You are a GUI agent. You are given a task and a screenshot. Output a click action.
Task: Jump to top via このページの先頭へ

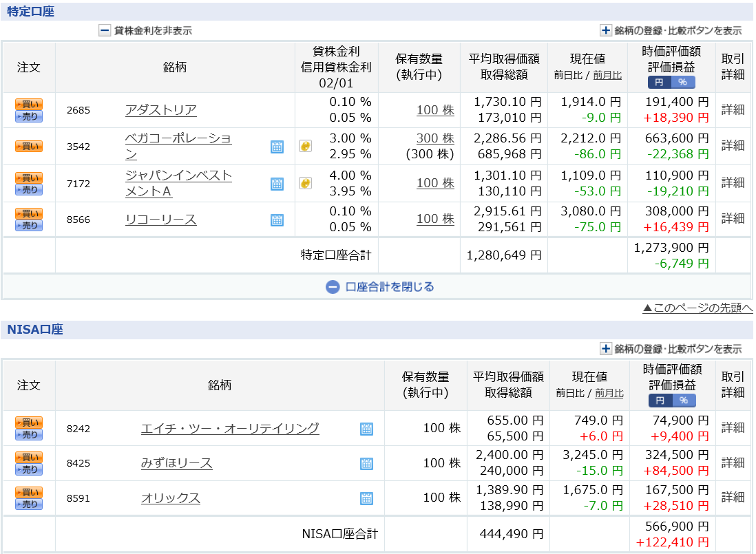coord(697,308)
